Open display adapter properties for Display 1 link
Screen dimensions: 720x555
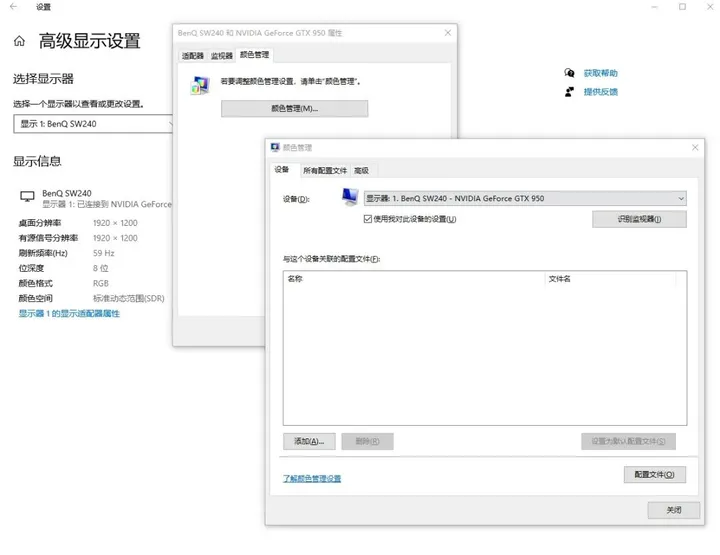coord(69,314)
